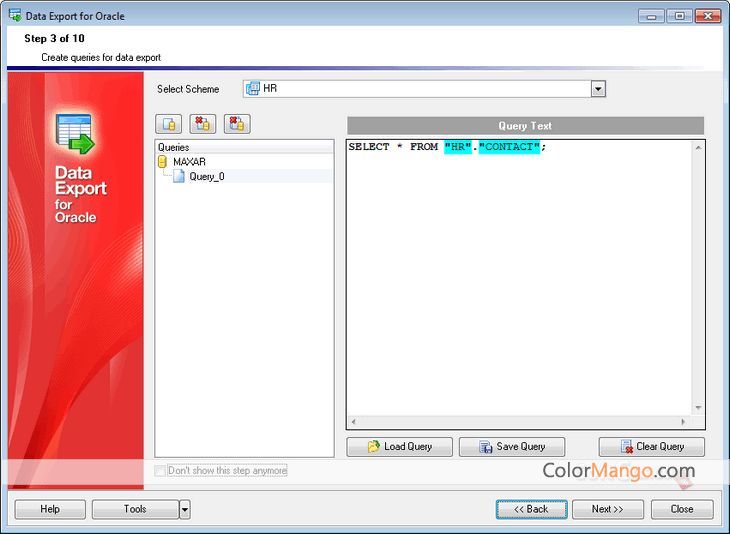Toggle Don't show this step anymore checkbox
The width and height of the screenshot is (730, 534).
point(160,471)
